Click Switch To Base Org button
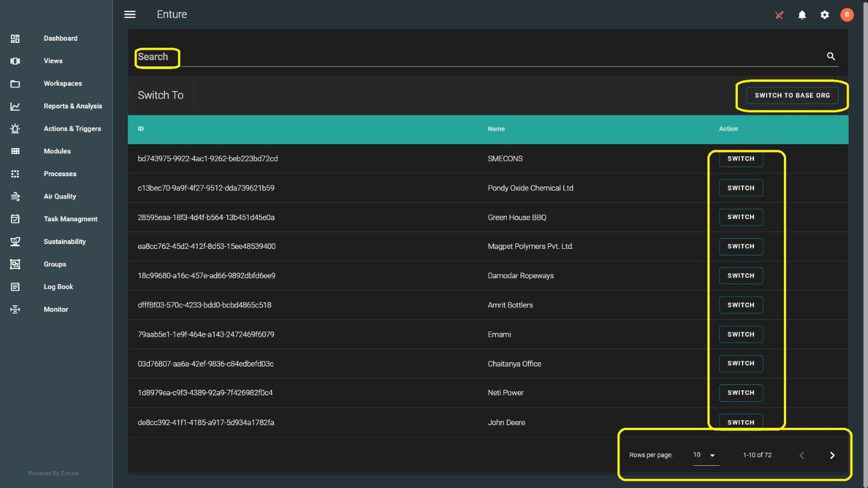868x488 pixels. 792,95
